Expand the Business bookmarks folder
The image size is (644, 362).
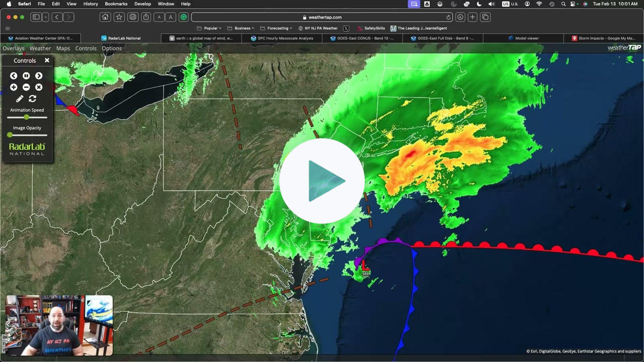coord(242,28)
